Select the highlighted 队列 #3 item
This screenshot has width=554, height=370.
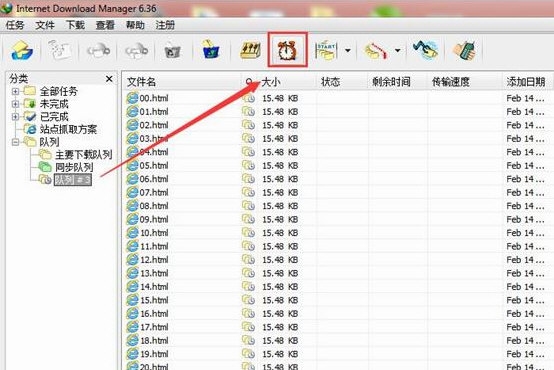73,180
